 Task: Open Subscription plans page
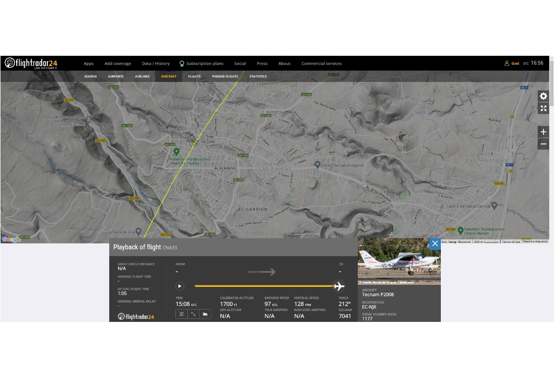tap(205, 64)
